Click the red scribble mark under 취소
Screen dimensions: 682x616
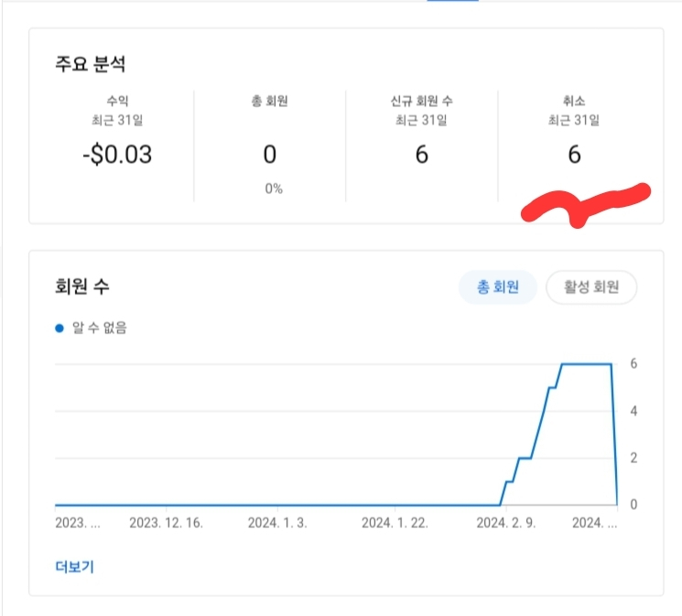click(x=585, y=204)
